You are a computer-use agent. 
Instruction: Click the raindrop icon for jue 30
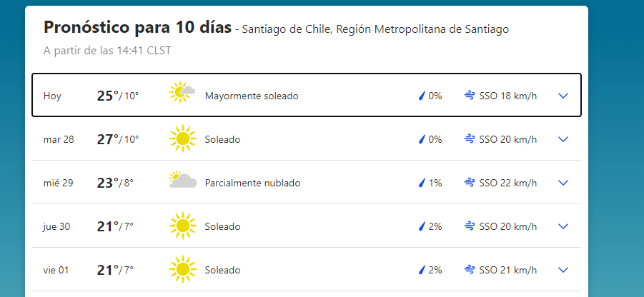pos(422,226)
